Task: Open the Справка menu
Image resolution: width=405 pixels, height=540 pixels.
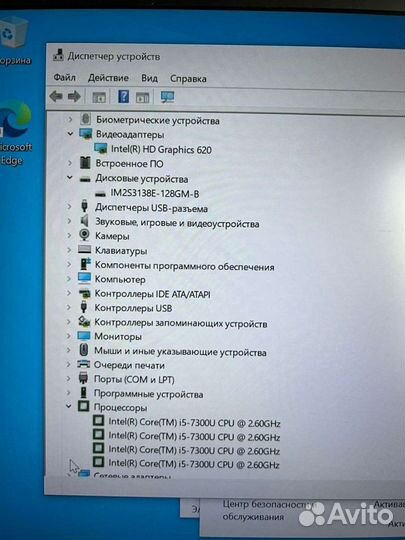Action: coord(188,79)
